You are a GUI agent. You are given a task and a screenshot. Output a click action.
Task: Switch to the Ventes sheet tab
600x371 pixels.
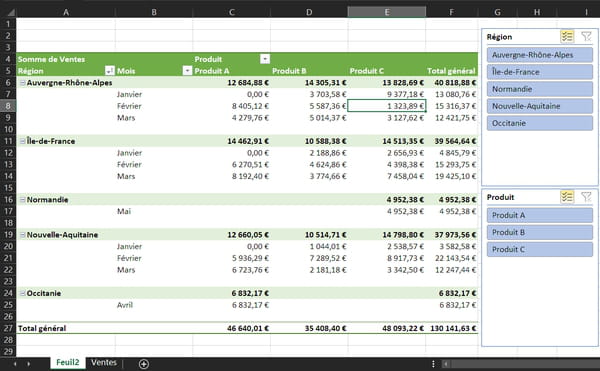(104, 363)
